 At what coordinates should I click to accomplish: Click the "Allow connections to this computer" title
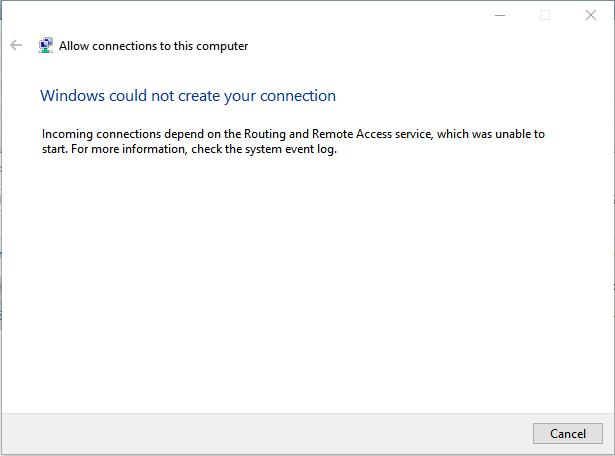point(153,46)
